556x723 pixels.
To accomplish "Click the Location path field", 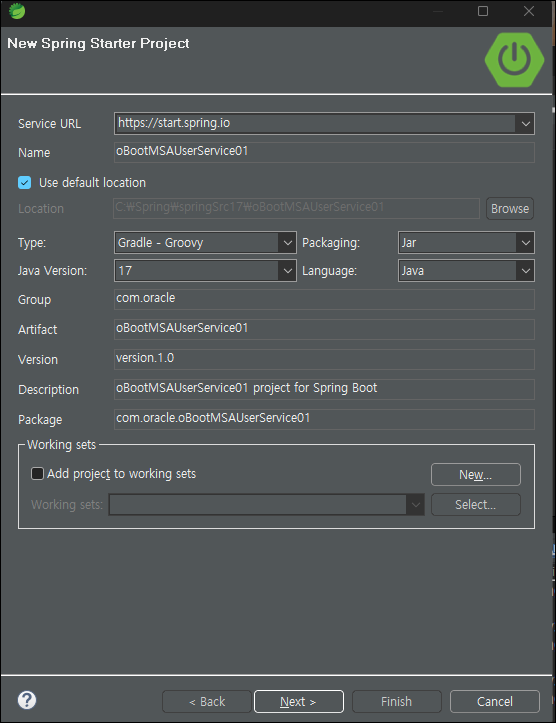I will (296, 208).
